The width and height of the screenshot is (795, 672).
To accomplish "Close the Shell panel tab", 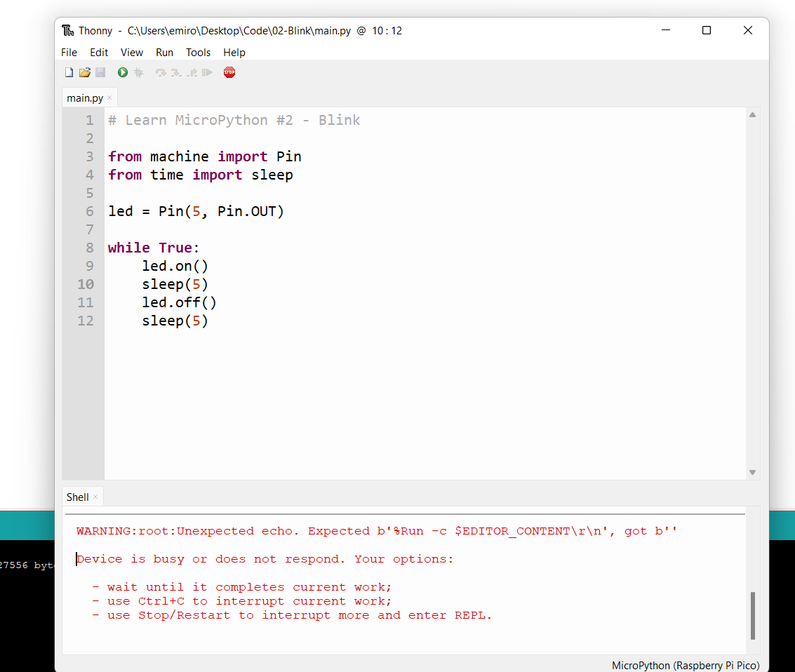I will (x=95, y=497).
